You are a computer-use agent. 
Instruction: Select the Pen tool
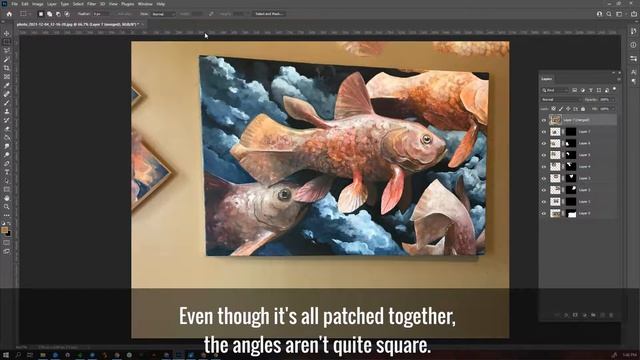coord(7,163)
